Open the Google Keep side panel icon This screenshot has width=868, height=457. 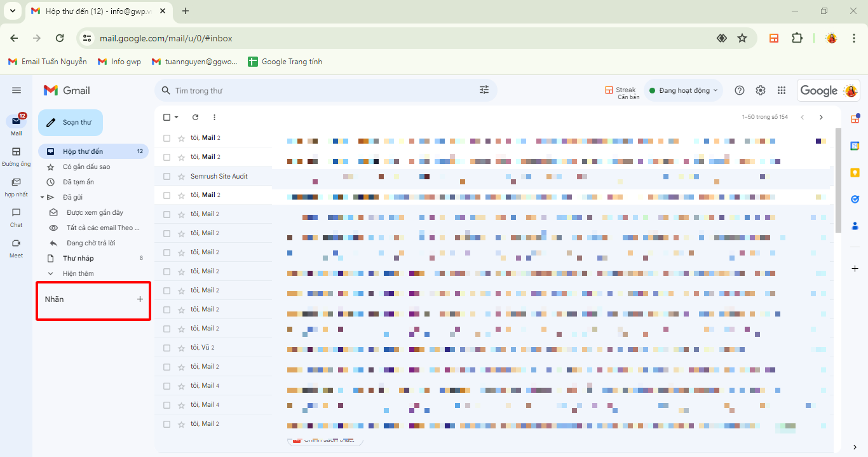tap(855, 172)
